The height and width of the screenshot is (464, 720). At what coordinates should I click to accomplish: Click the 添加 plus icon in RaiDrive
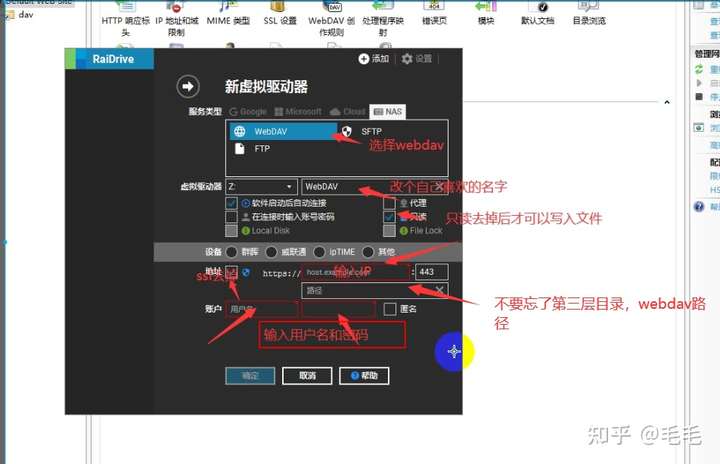click(364, 59)
